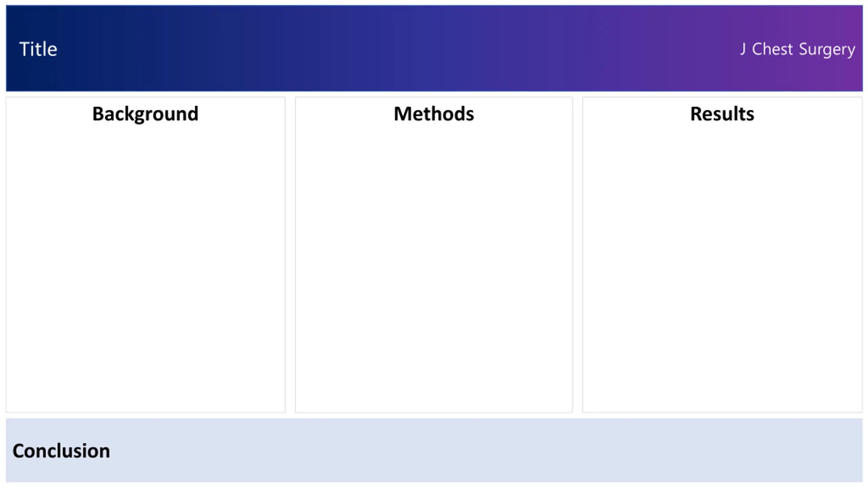The image size is (868, 488).
Task: Click the empty middle of the Conclusion bar
Action: (434, 451)
